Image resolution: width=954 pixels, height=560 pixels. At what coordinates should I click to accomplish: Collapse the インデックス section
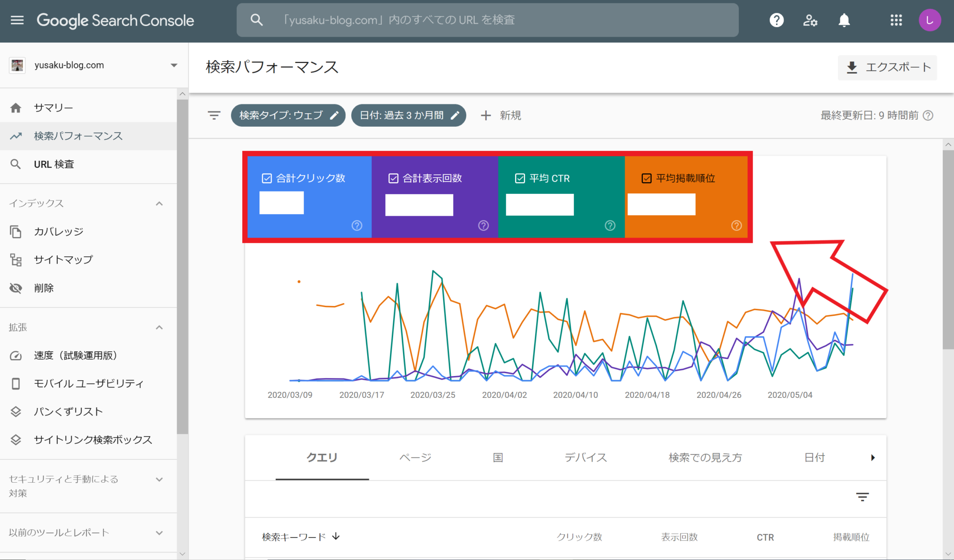(159, 203)
